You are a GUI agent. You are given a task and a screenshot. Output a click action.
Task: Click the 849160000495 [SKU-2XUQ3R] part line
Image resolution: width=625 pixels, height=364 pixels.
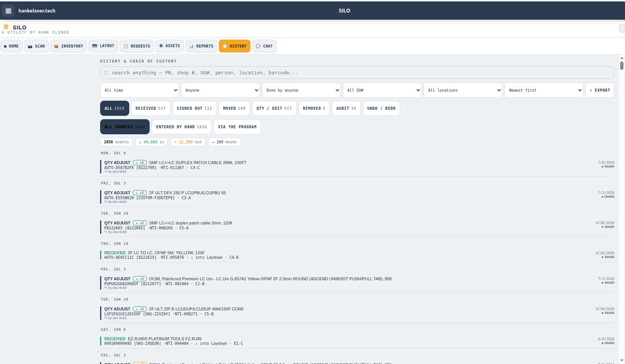coord(174,343)
